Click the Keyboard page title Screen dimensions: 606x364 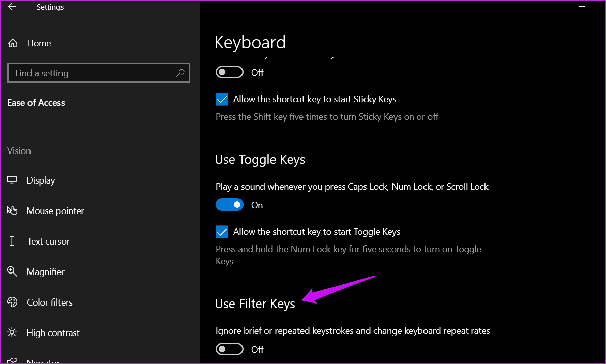pos(250,42)
